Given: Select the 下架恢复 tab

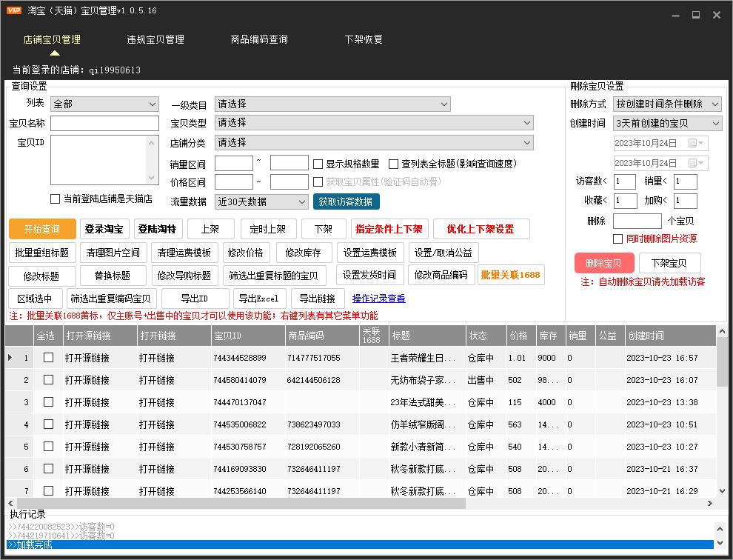Looking at the screenshot, I should click(x=364, y=40).
